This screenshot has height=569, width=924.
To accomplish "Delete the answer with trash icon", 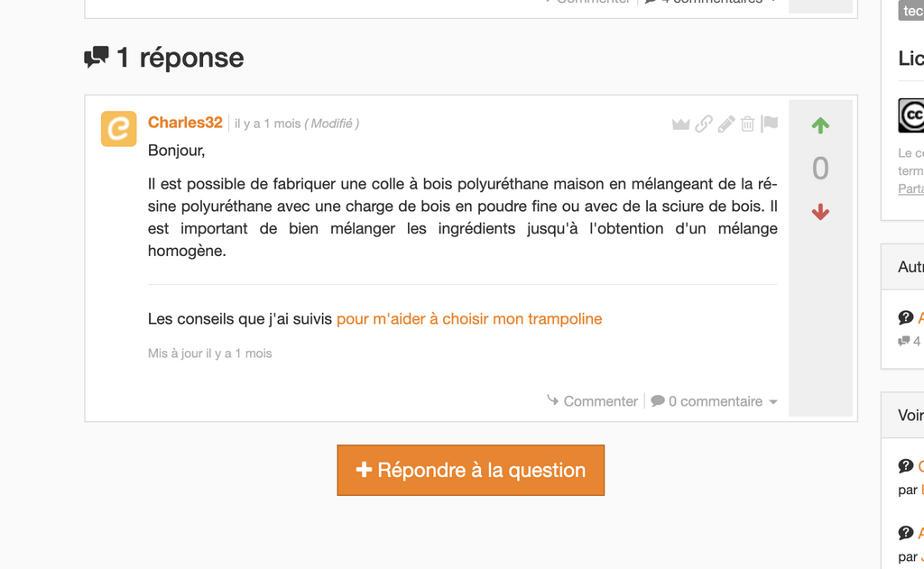I will [747, 124].
